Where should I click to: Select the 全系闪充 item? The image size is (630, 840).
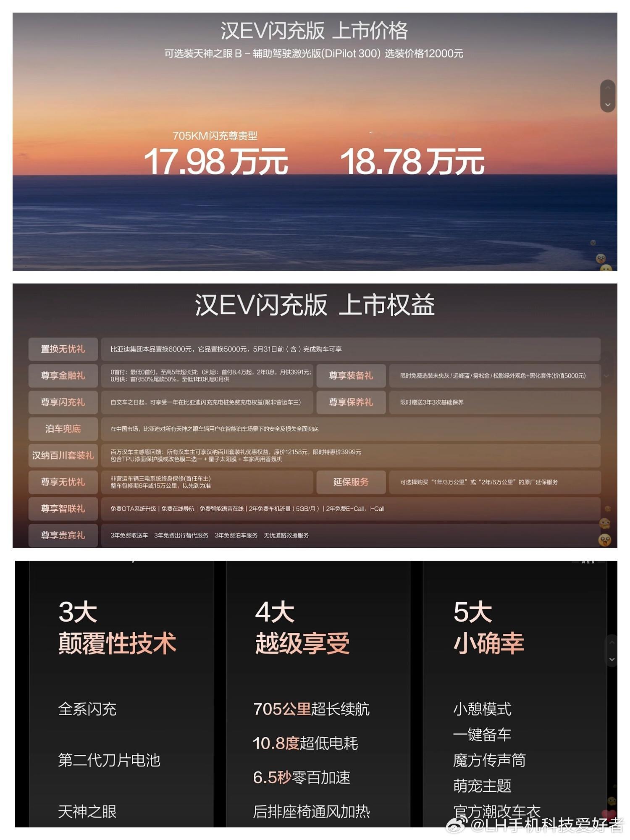point(87,709)
